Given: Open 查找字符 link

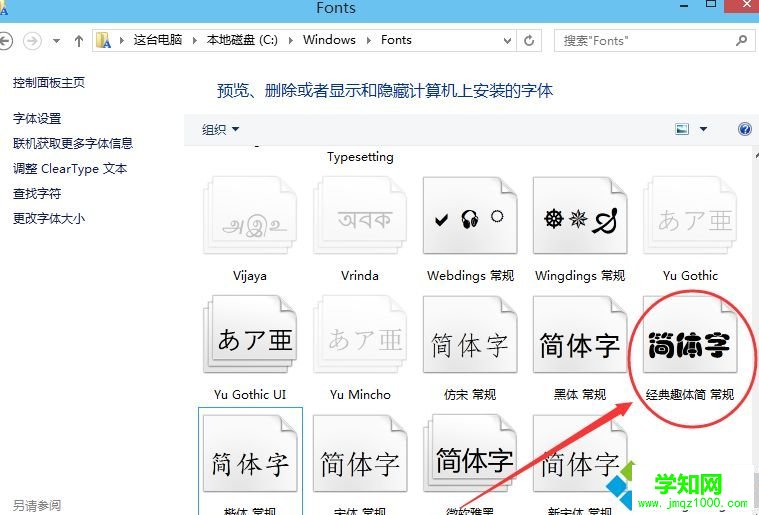Looking at the screenshot, I should pyautogui.click(x=37, y=194).
